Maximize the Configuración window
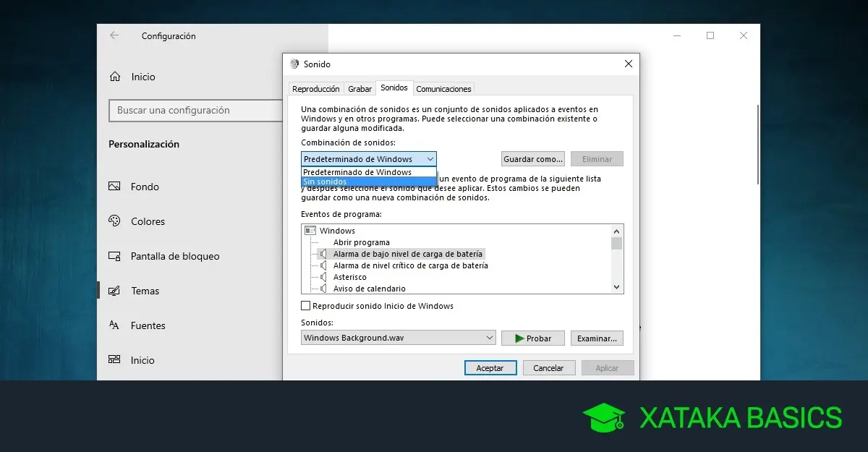 click(x=710, y=35)
